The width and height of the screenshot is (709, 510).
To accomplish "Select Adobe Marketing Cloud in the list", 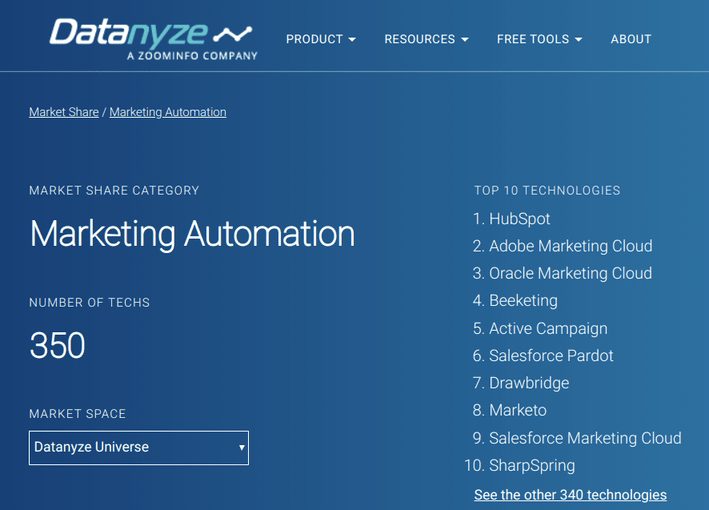I will (x=571, y=246).
